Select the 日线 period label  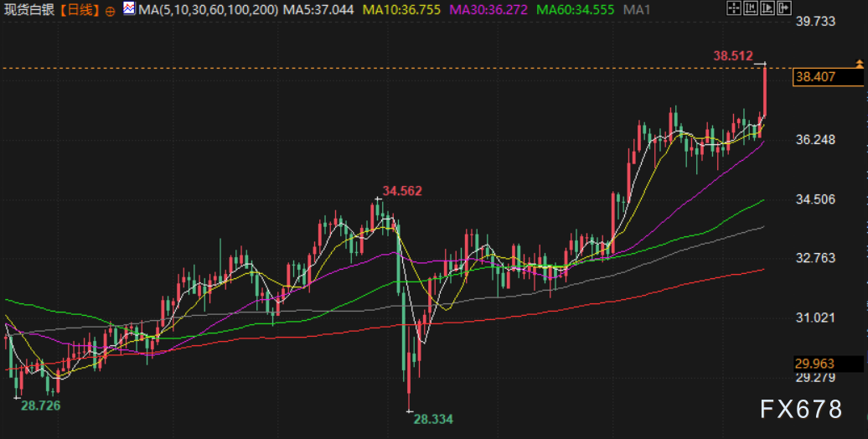click(80, 11)
